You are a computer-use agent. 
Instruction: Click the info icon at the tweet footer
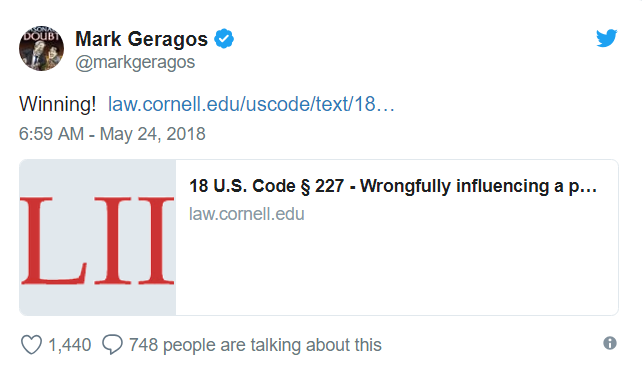tap(610, 343)
